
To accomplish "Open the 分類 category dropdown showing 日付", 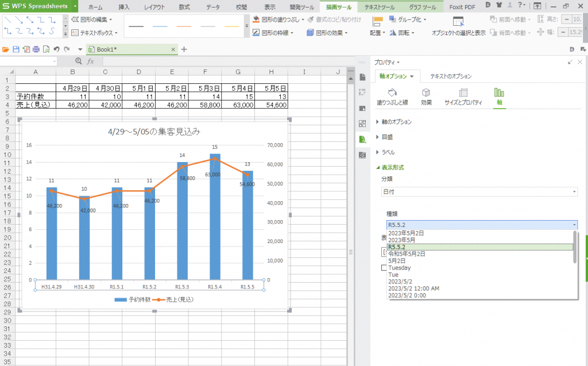I will point(479,191).
